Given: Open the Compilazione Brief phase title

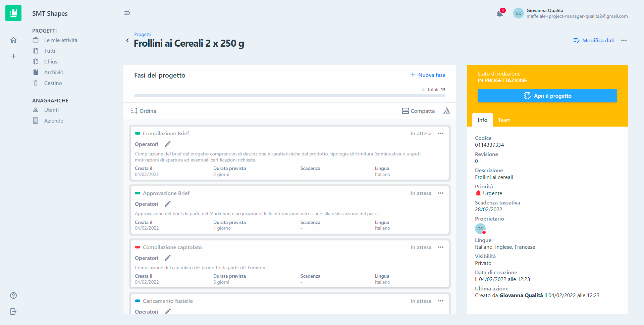Looking at the screenshot, I should tap(166, 133).
